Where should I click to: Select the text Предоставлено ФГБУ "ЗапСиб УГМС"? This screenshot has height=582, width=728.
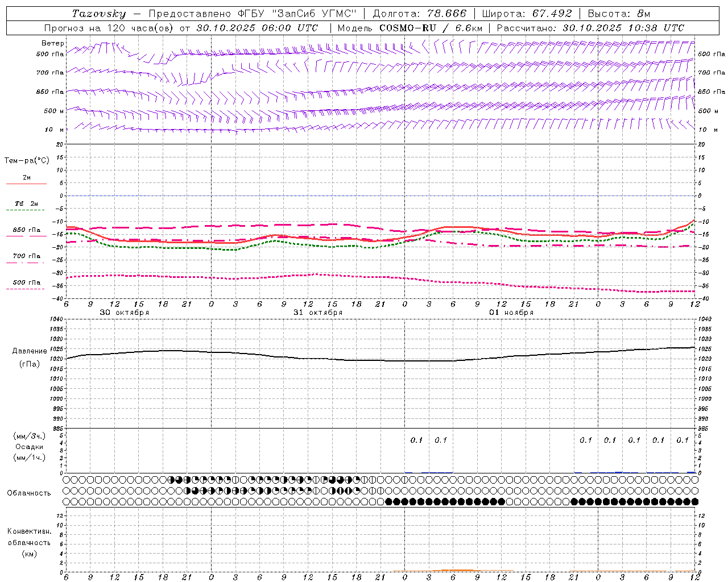[x=253, y=14]
